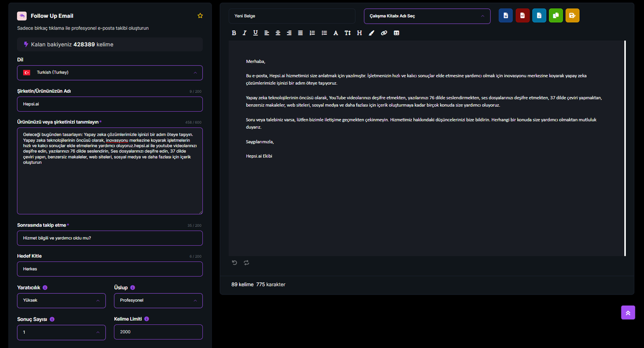Image resolution: width=644 pixels, height=348 pixels.
Task: Save document with orange save icon
Action: 573,16
